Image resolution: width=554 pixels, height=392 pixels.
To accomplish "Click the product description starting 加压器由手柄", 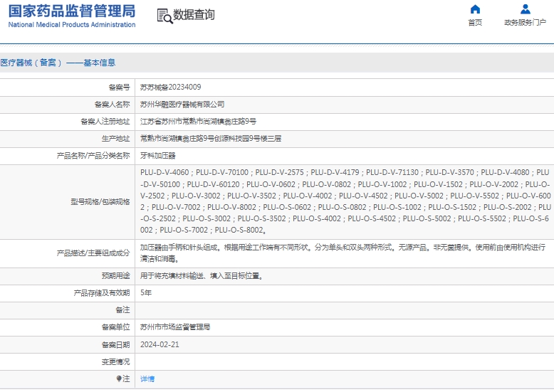I will coord(343,253).
